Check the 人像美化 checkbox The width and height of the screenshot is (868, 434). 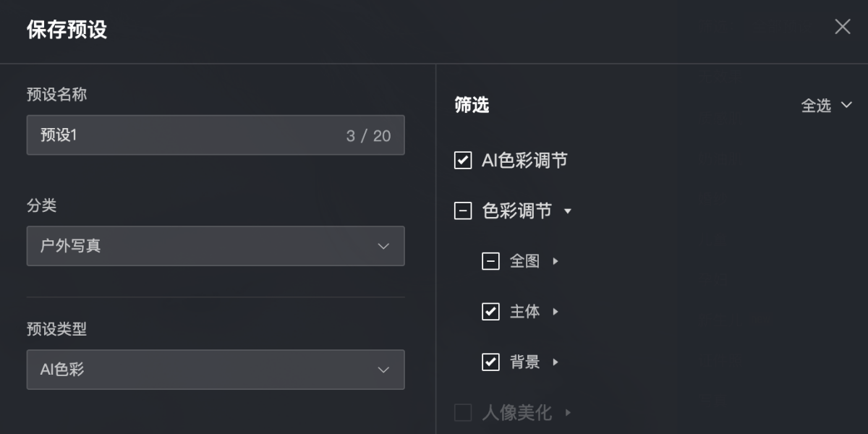click(x=463, y=413)
